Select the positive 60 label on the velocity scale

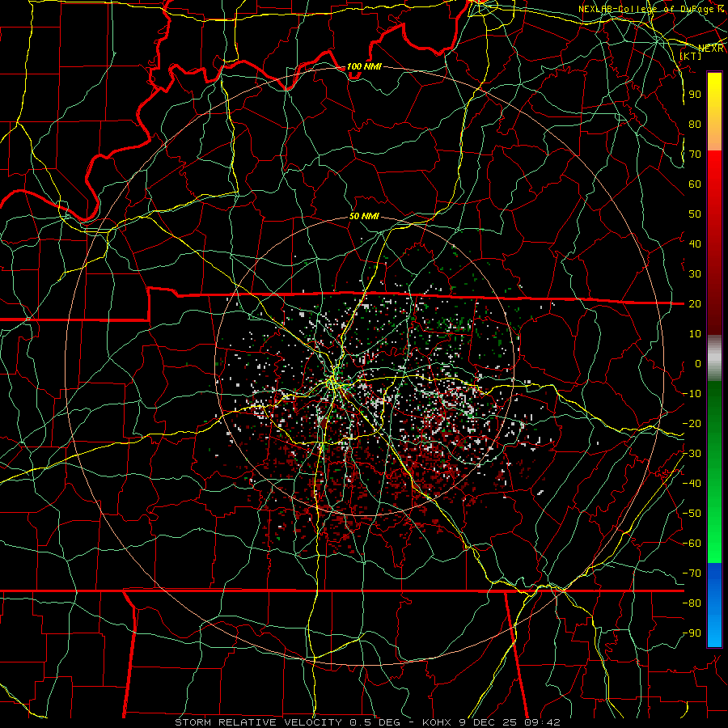pyautogui.click(x=695, y=184)
